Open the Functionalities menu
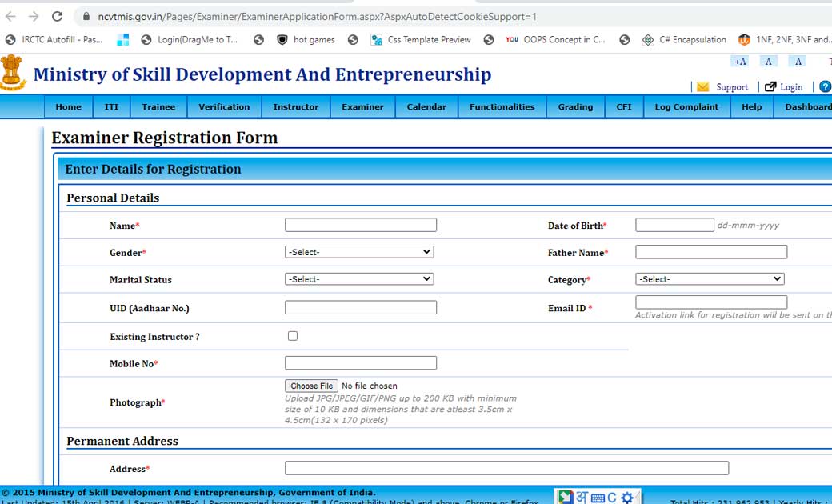832x504 pixels. [502, 106]
